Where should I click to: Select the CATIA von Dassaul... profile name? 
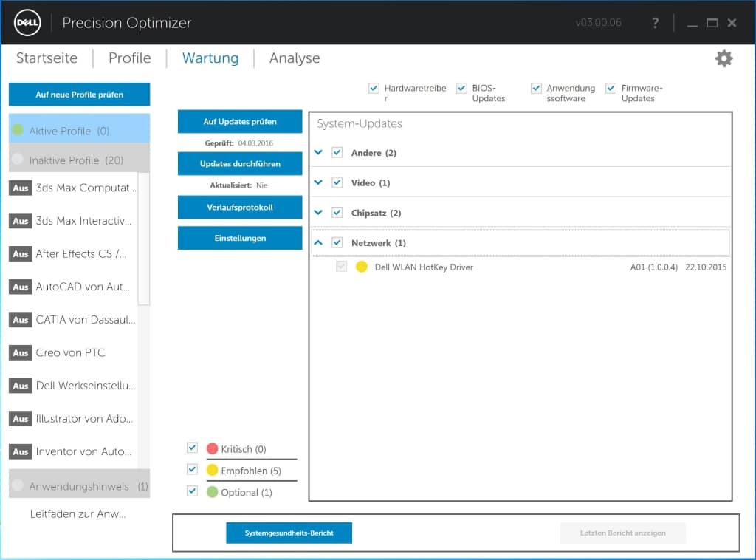coord(86,320)
